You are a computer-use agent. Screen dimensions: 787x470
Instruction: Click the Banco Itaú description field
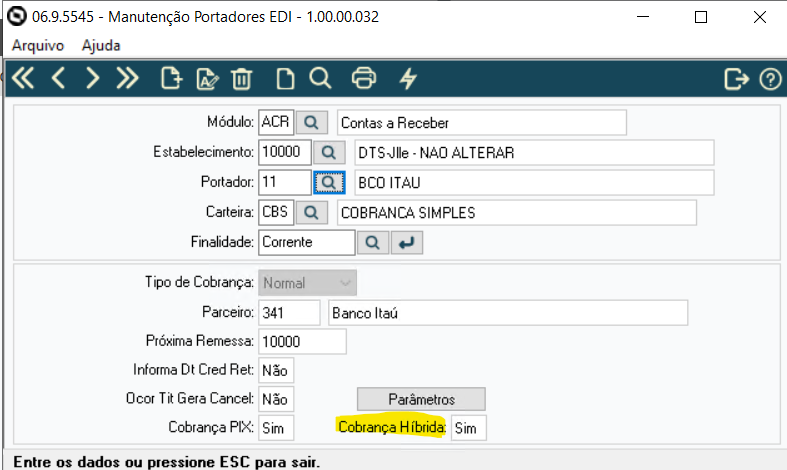click(x=508, y=313)
